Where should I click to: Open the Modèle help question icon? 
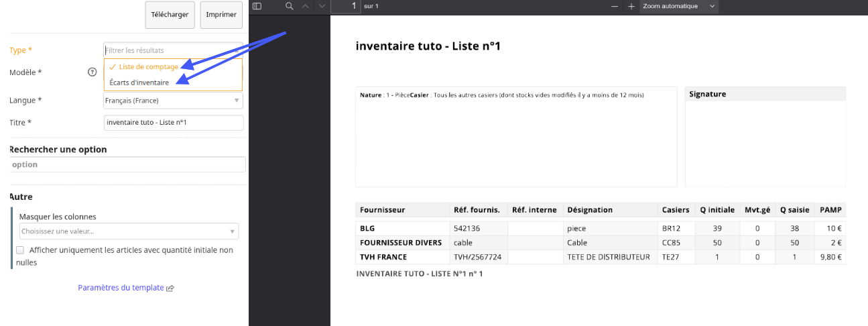(92, 72)
